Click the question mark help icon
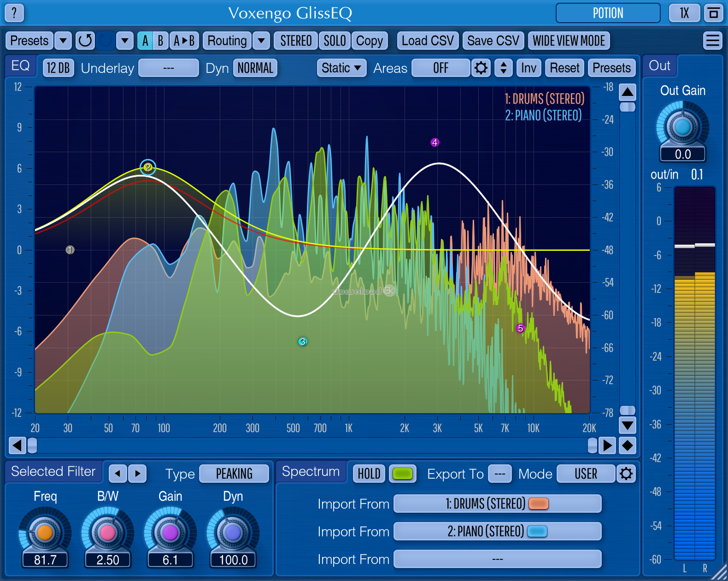Screen dimensions: 728x581 [x=14, y=13]
